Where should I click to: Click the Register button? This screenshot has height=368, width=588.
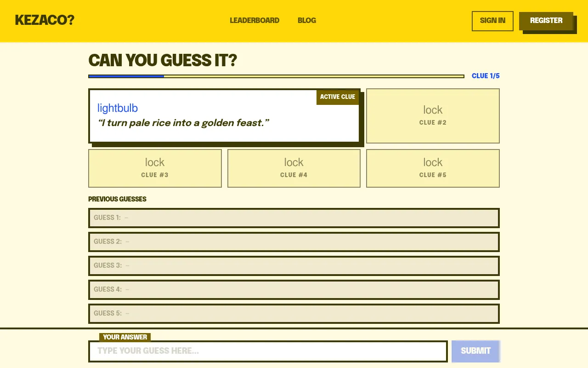(546, 21)
